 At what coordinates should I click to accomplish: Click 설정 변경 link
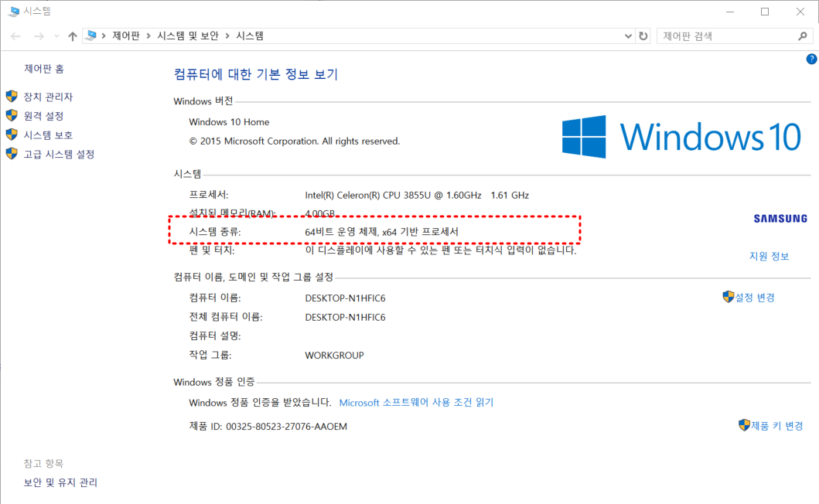[755, 297]
